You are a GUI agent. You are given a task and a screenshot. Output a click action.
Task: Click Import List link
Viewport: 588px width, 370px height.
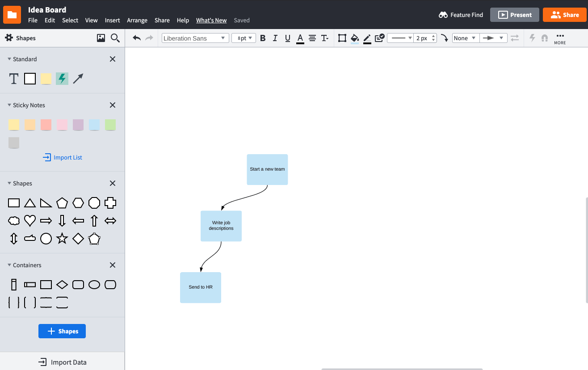click(x=63, y=157)
